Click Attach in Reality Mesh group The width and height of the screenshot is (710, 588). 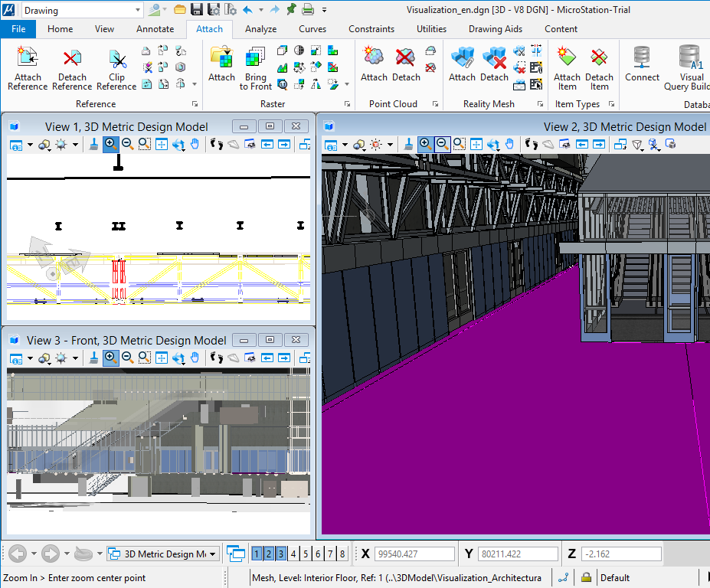click(462, 64)
